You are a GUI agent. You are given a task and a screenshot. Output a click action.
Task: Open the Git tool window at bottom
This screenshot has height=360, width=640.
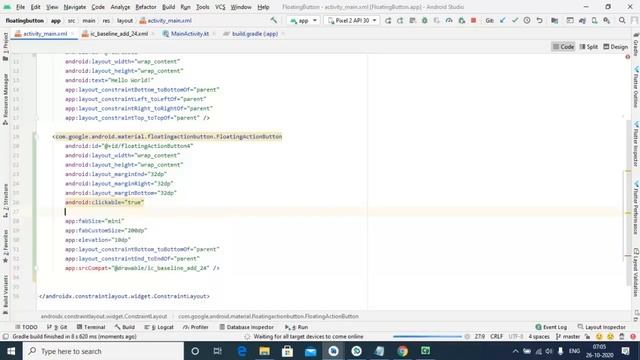point(57,327)
